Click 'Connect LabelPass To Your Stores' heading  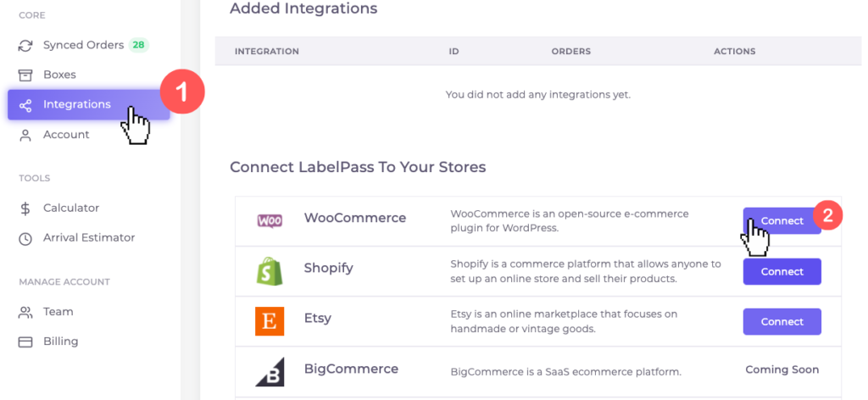358,167
